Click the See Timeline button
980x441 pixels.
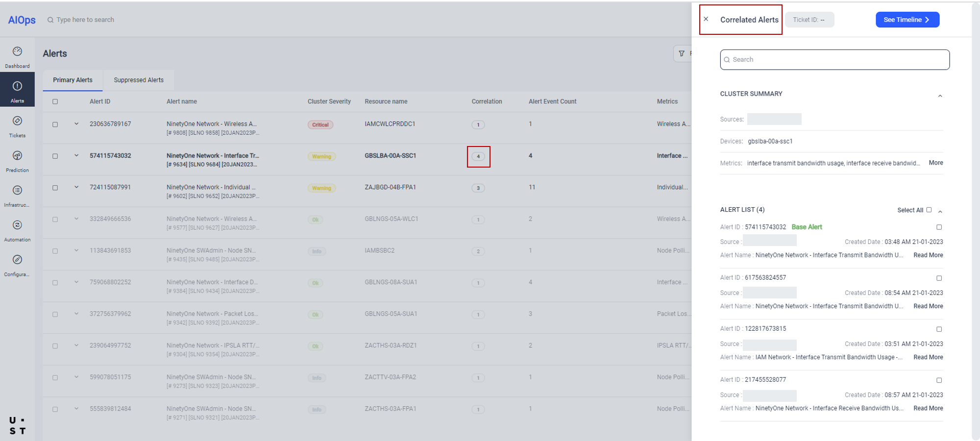[x=907, y=20]
